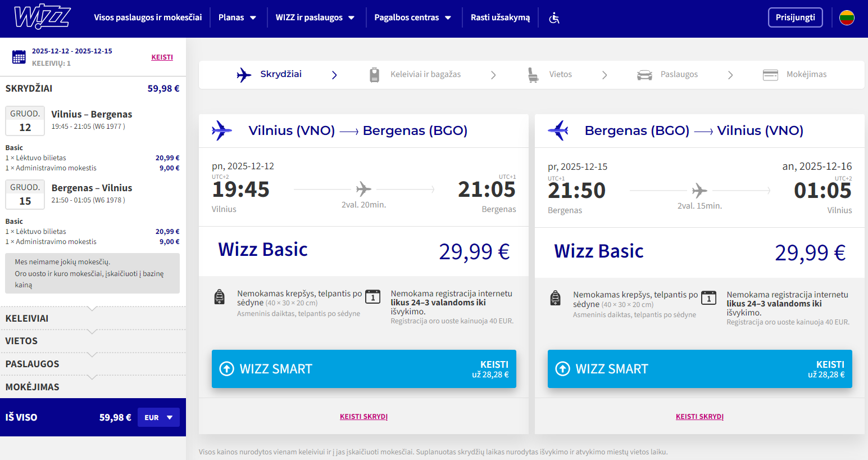
Task: Click the credit card icon for Mokėjimas
Action: (770, 75)
